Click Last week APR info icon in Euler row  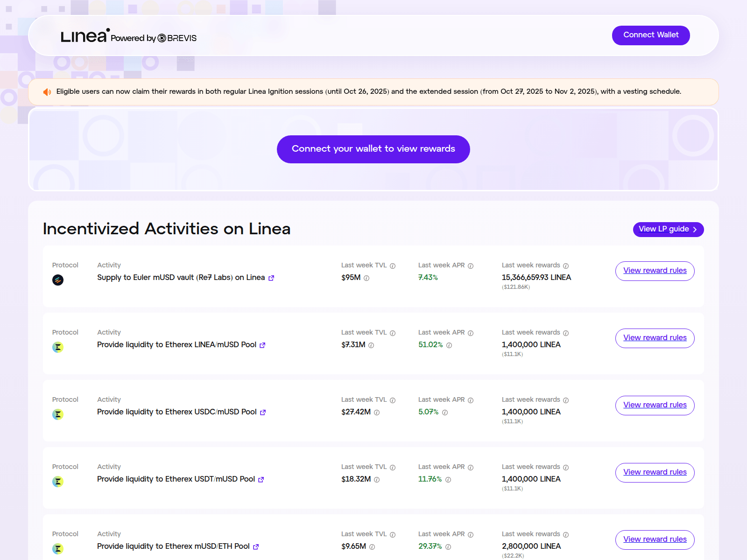[x=471, y=266]
